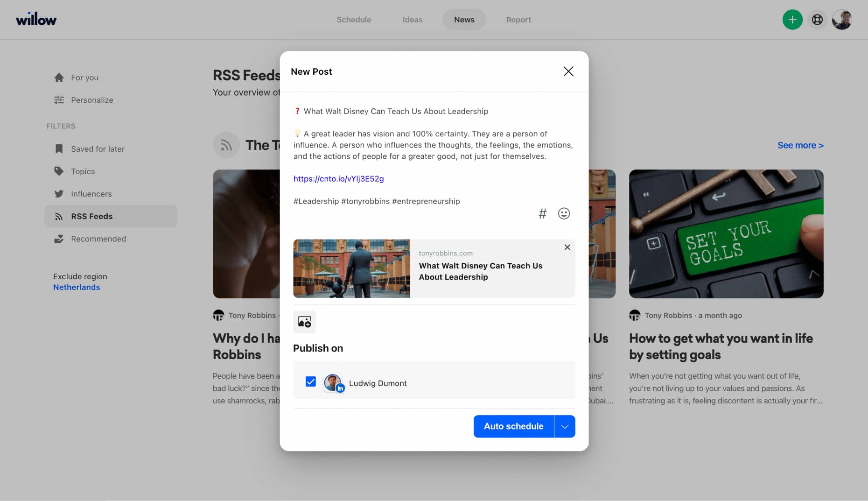Click the home icon beside For you
The height and width of the screenshot is (501, 868).
click(59, 78)
